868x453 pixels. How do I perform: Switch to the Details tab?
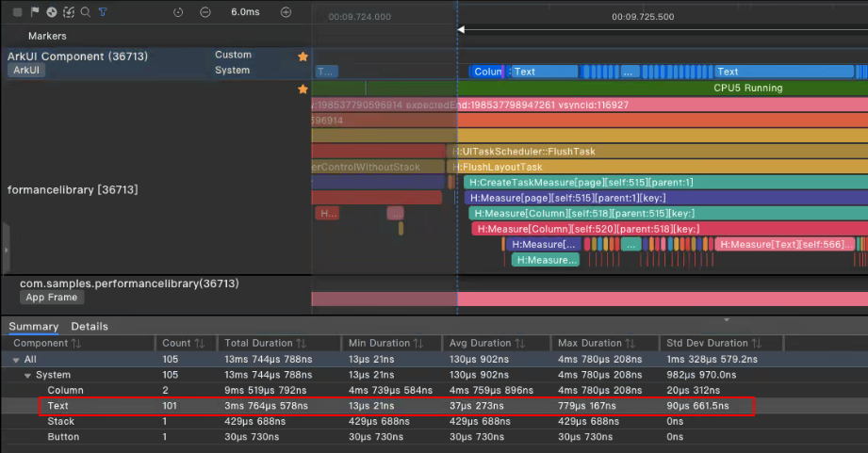(90, 327)
